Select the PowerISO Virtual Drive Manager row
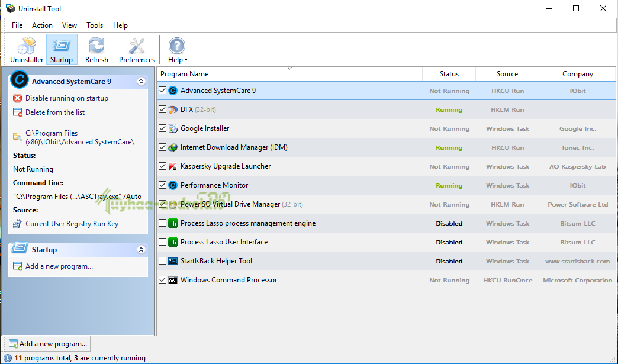The image size is (618, 364). tap(386, 204)
